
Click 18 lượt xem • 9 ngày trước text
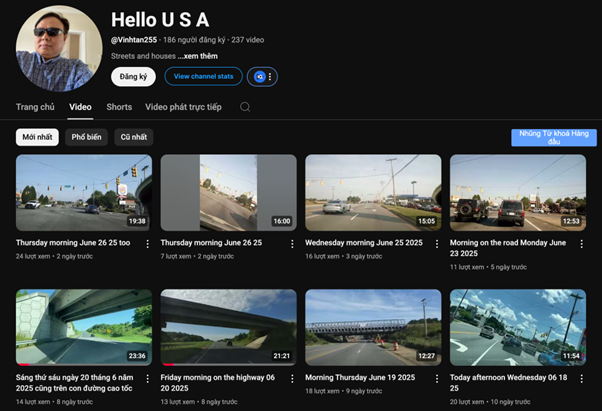coord(344,391)
